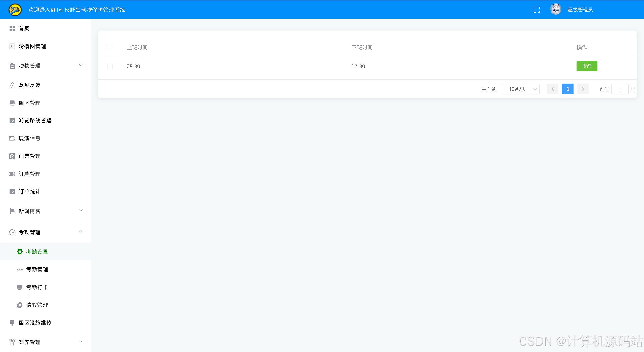Click the green 修改 button
This screenshot has height=352, width=644.
pyautogui.click(x=587, y=66)
